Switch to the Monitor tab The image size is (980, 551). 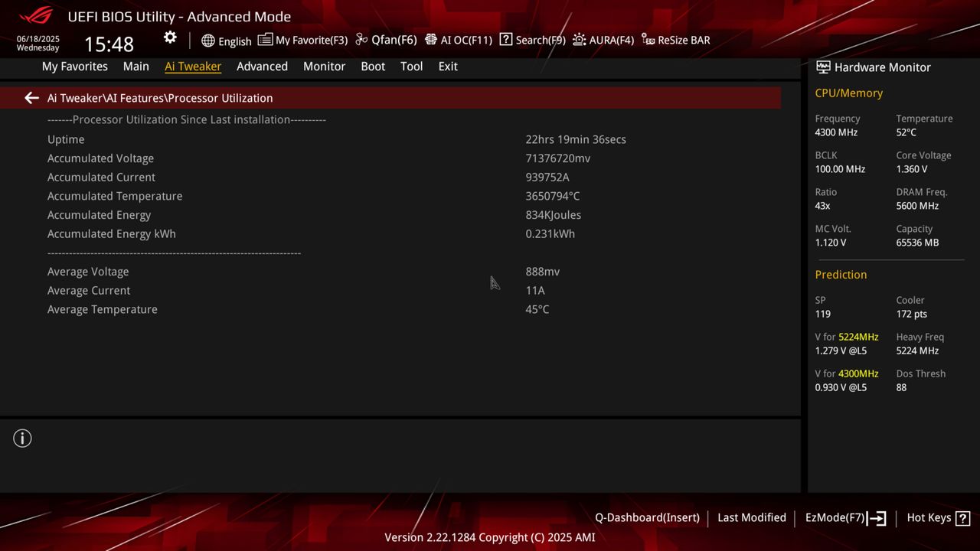pyautogui.click(x=324, y=67)
